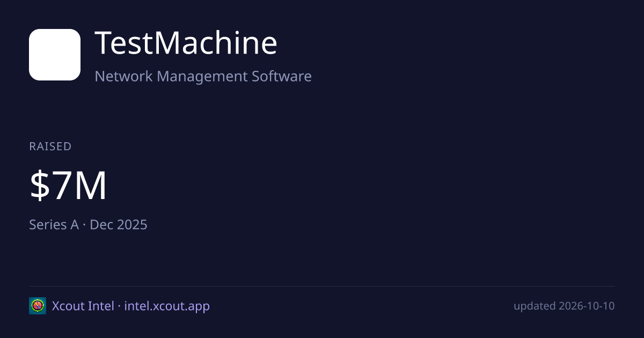644x338 pixels.
Task: Click the TestMachine company title
Action: point(186,43)
